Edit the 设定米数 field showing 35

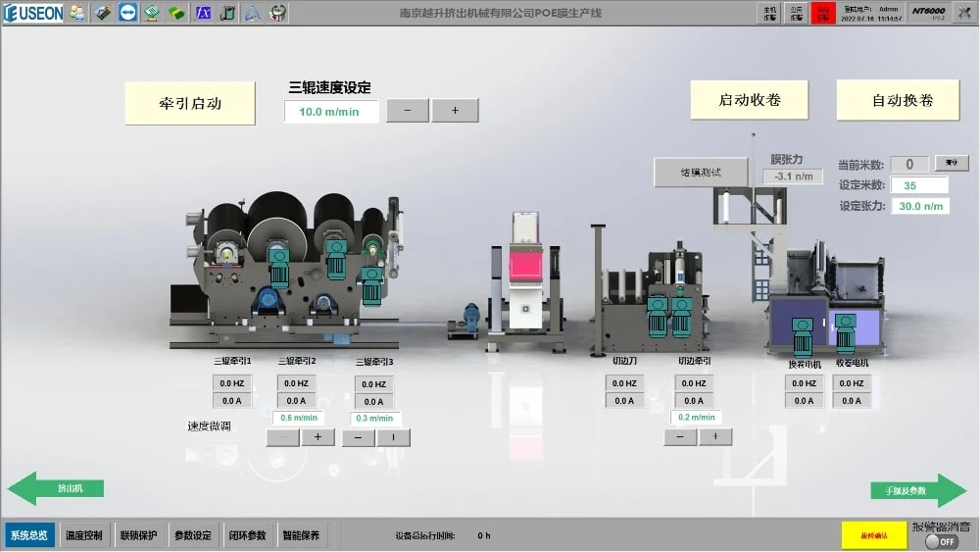pos(919,185)
